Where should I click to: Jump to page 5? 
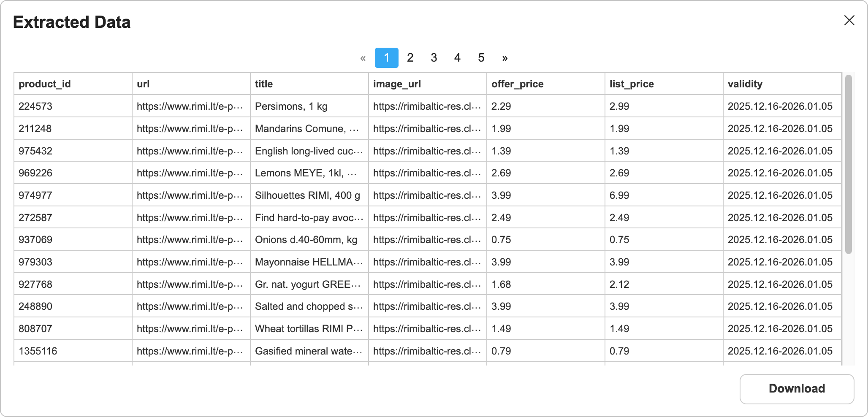(x=481, y=58)
